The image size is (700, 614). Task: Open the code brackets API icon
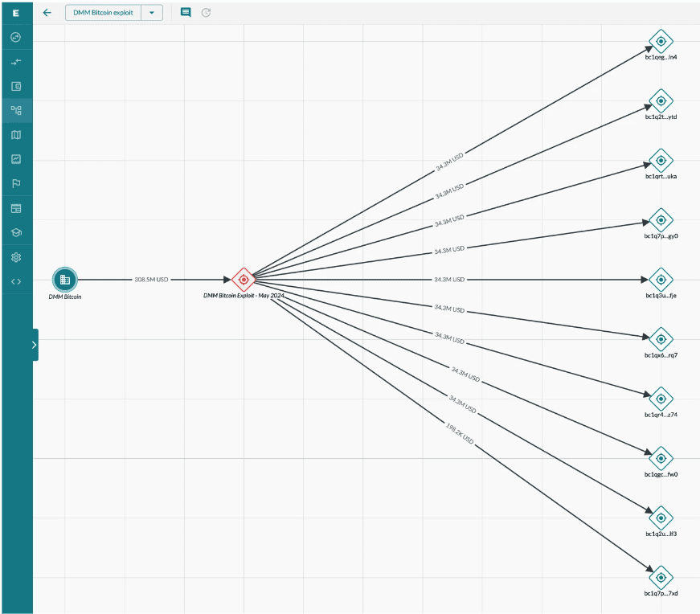16,281
